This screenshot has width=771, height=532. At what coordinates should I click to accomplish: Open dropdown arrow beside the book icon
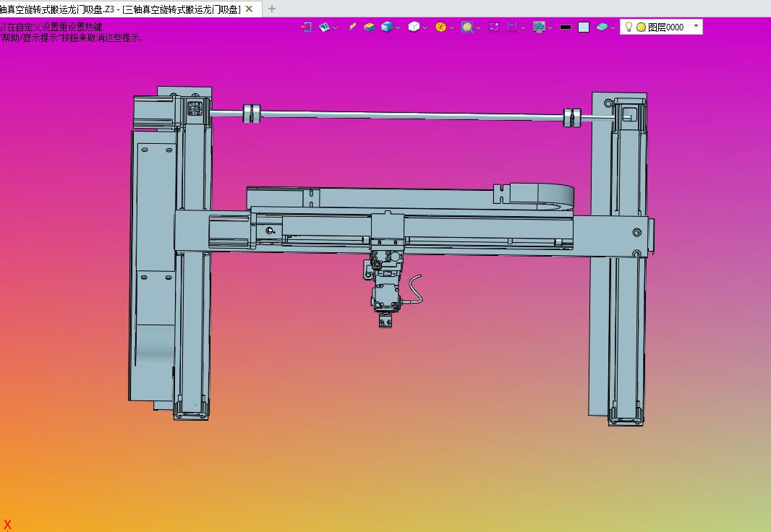point(336,27)
